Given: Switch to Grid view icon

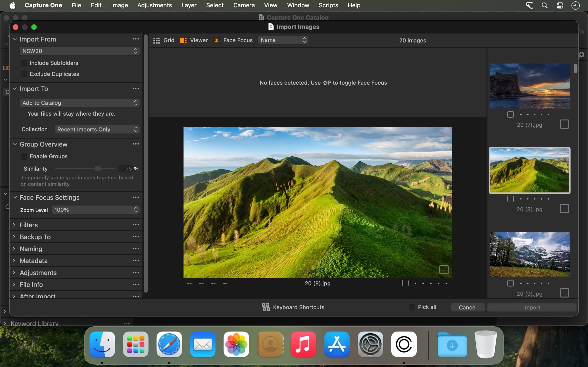Looking at the screenshot, I should tap(156, 40).
